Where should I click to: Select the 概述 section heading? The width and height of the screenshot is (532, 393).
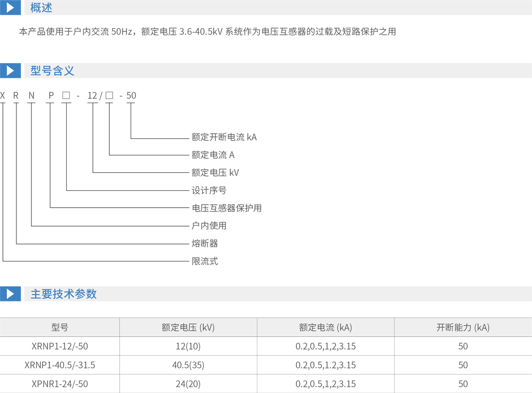click(41, 8)
